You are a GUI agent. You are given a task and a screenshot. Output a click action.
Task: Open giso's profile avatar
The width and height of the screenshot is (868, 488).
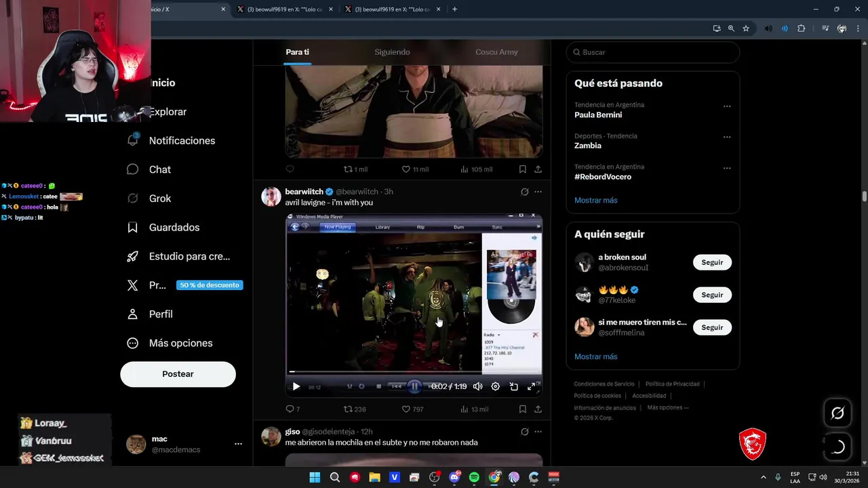pyautogui.click(x=271, y=436)
